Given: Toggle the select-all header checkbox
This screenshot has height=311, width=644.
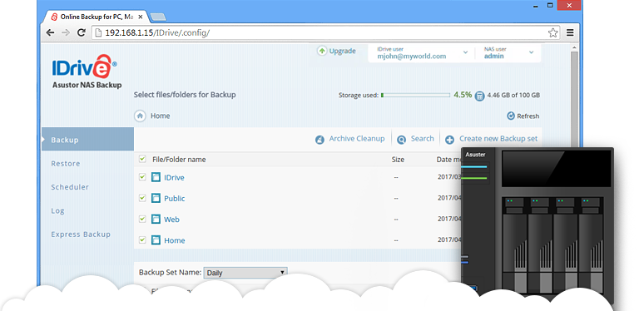Looking at the screenshot, I should coord(142,159).
